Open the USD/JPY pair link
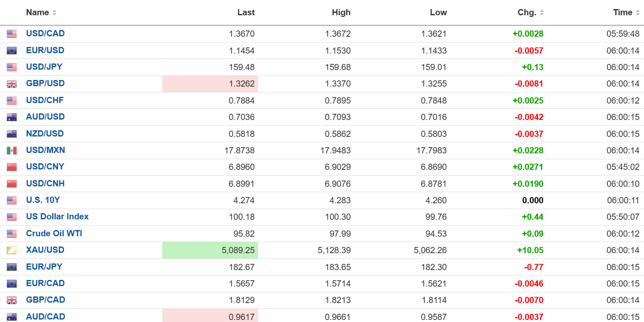Screen dimensions: 644x322 pyautogui.click(x=44, y=67)
